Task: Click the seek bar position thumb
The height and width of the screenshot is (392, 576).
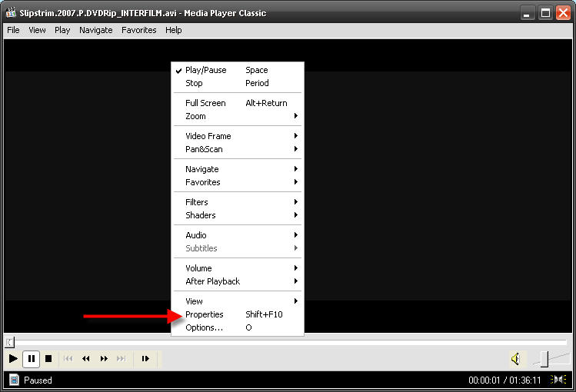Action: (x=9, y=343)
